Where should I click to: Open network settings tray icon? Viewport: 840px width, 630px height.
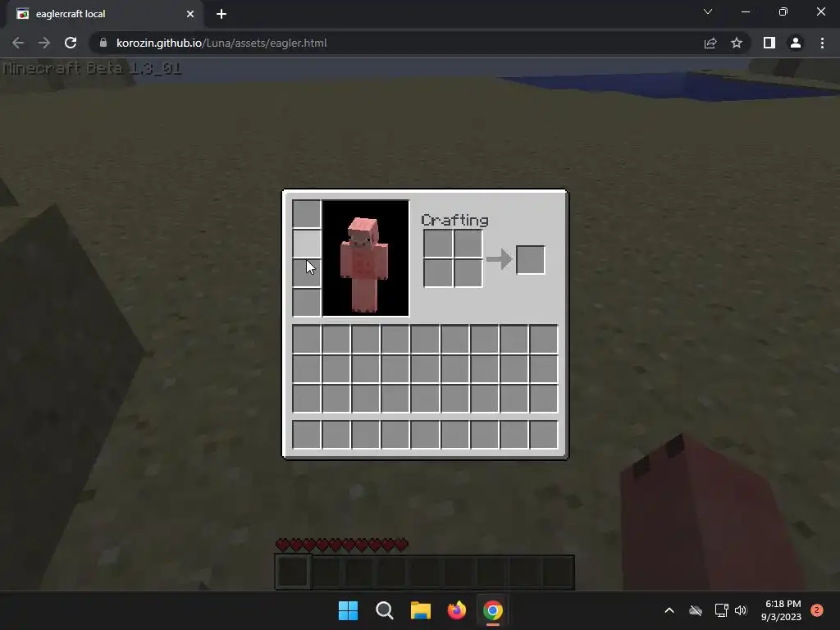[721, 610]
